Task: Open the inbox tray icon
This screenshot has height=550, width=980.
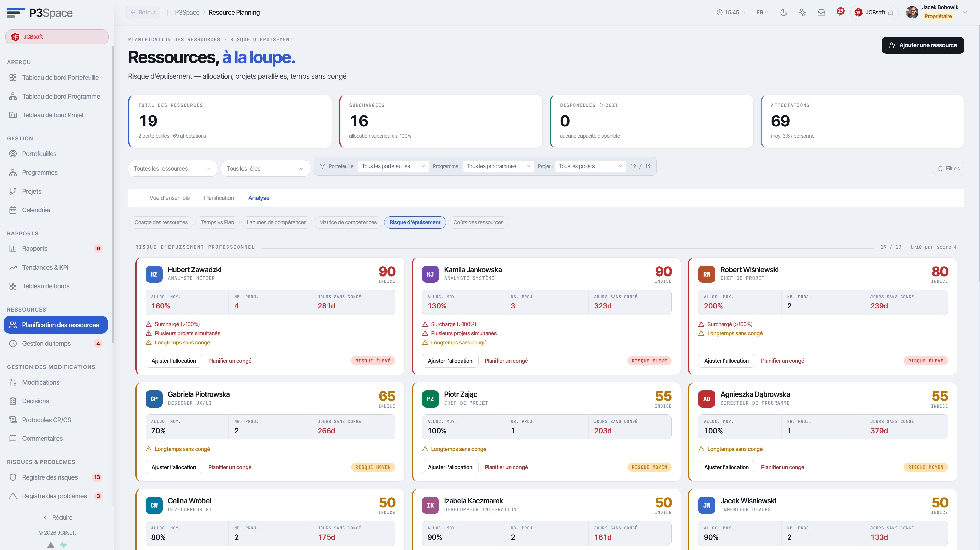Action: 821,13
